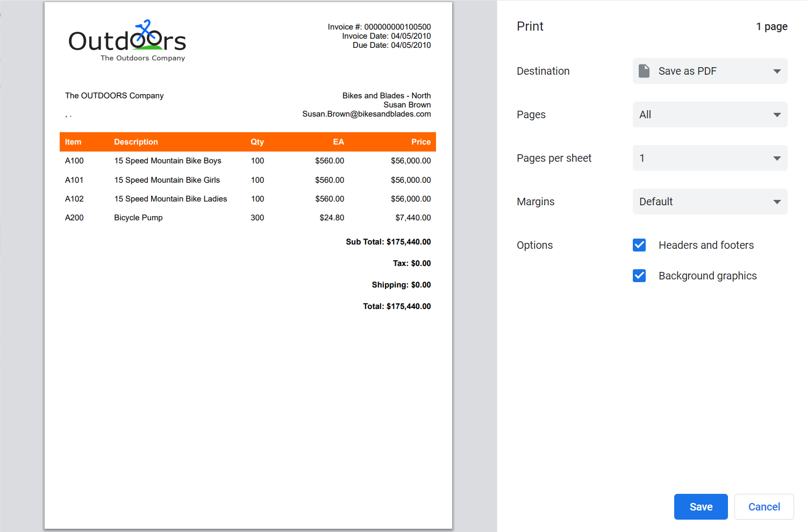Click the Description column header

(x=136, y=142)
